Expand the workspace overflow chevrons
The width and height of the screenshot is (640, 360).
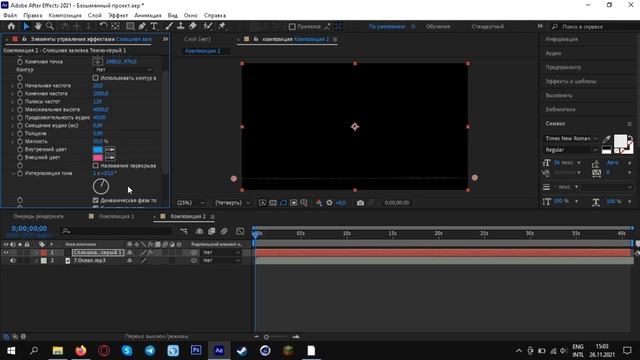pyautogui.click(x=540, y=26)
